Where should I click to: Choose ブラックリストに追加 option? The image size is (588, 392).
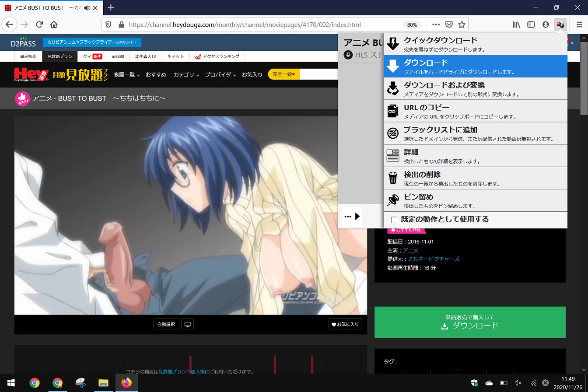coord(476,133)
